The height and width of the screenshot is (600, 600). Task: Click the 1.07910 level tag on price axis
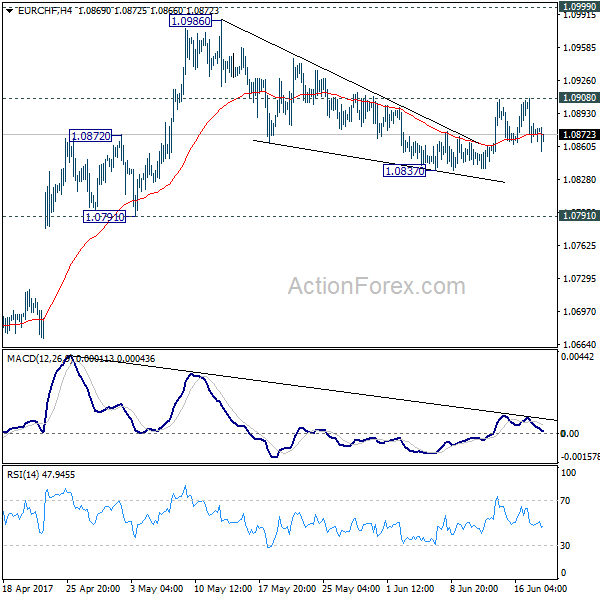[579, 215]
